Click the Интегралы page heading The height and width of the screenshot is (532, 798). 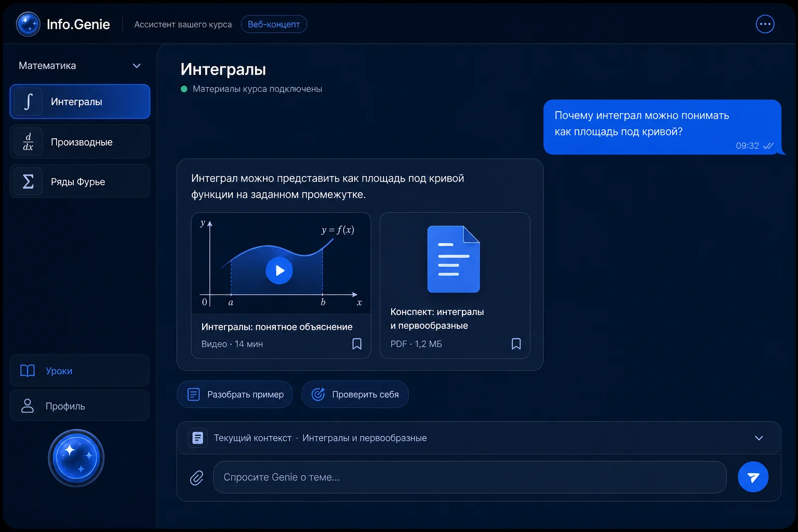[223, 69]
